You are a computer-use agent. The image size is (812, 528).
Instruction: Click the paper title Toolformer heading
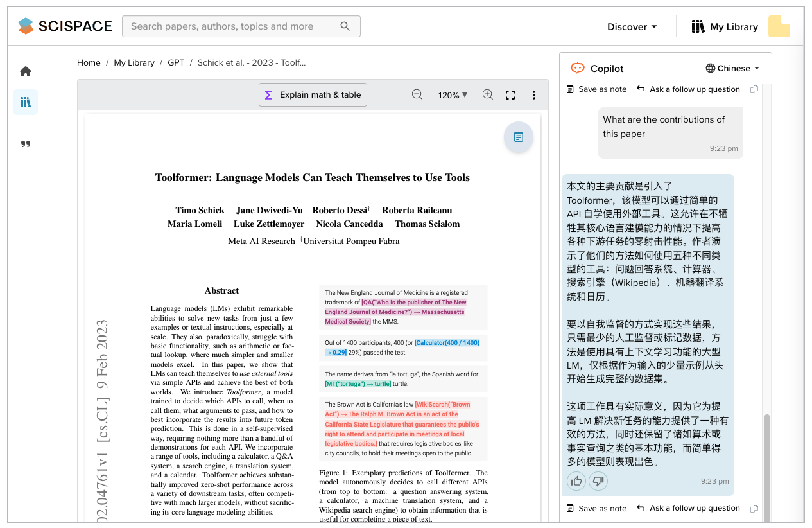313,178
